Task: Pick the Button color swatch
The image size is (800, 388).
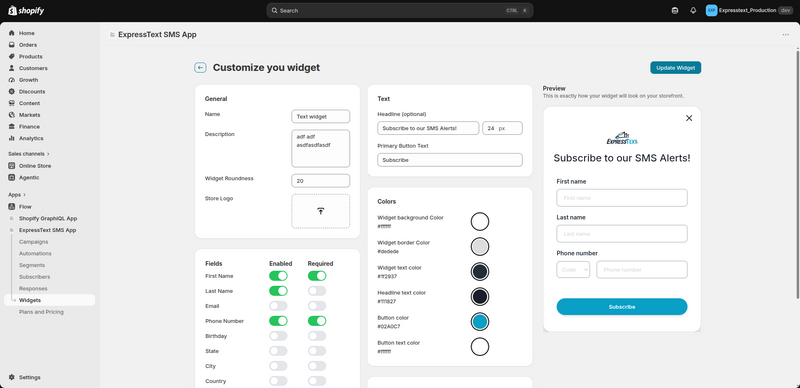Action: [x=480, y=322]
